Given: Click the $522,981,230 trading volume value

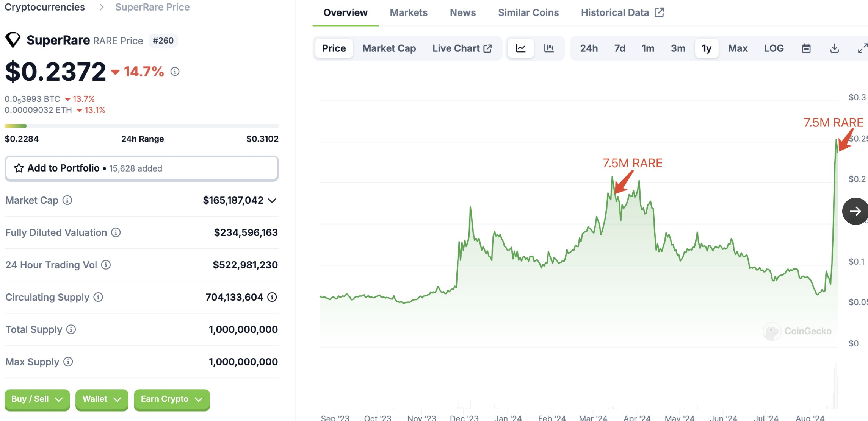Looking at the screenshot, I should click(x=245, y=265).
